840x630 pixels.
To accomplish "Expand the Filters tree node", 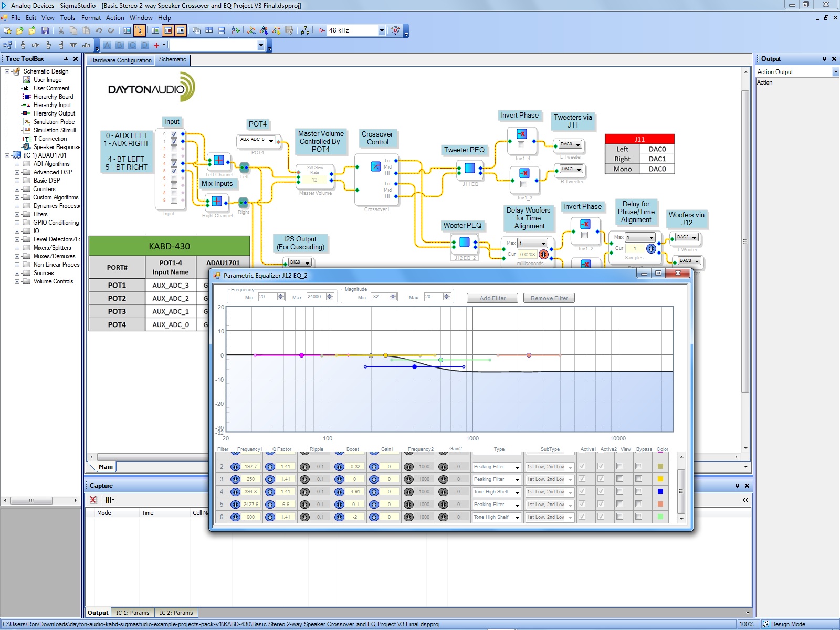I will (17, 214).
